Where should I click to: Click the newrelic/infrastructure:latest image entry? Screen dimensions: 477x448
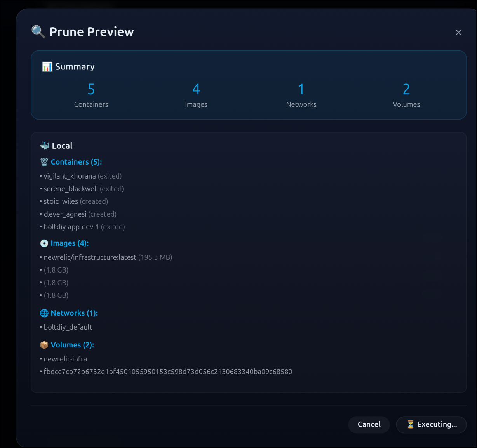[x=90, y=257]
